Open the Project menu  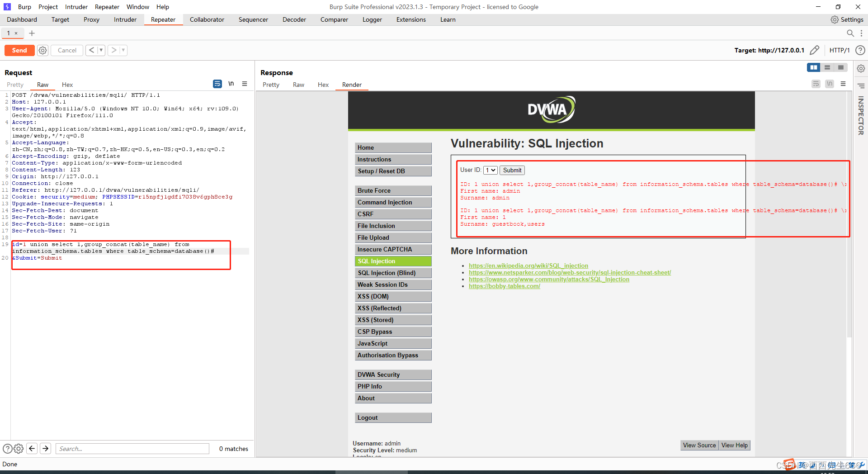click(x=48, y=7)
